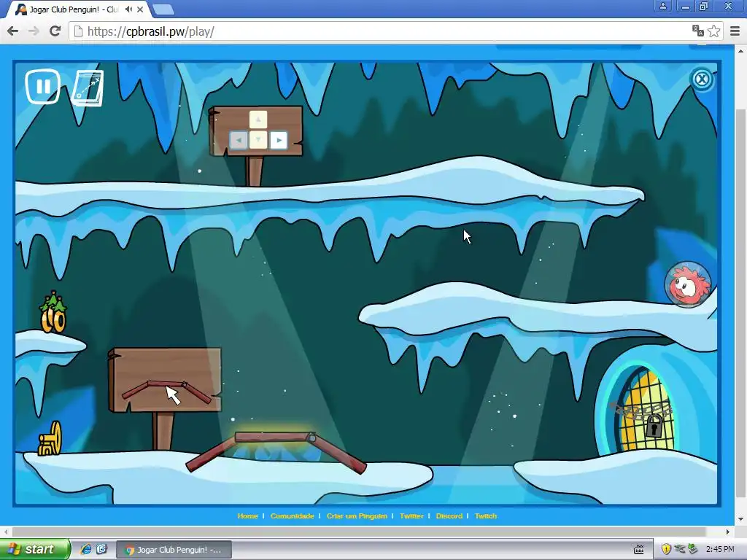Launch Internet Explorer from quick launch
This screenshot has width=747, height=560.
86,549
